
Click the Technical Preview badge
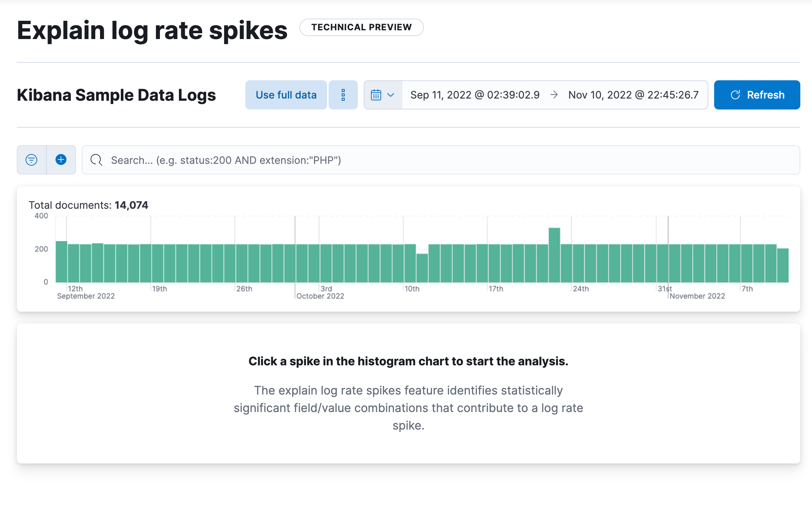point(361,27)
